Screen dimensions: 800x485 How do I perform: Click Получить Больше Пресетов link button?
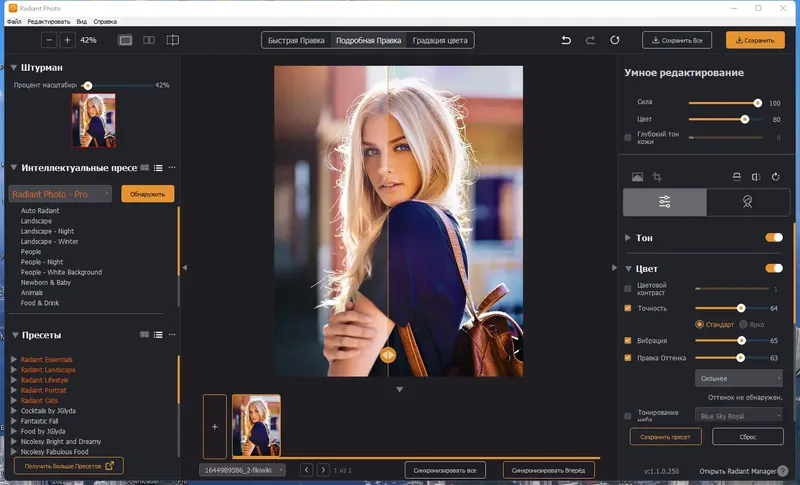(69, 466)
